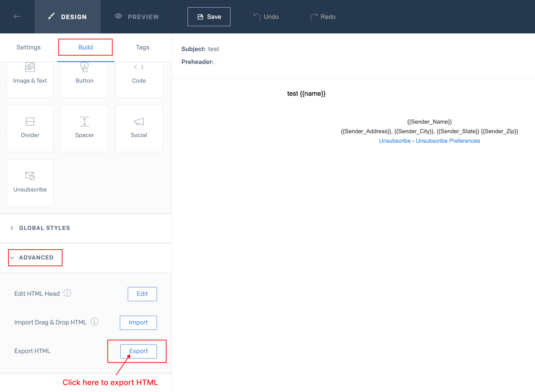The width and height of the screenshot is (535, 392).
Task: Click the pencil brush icon beside DESIGN
Action: [x=51, y=16]
